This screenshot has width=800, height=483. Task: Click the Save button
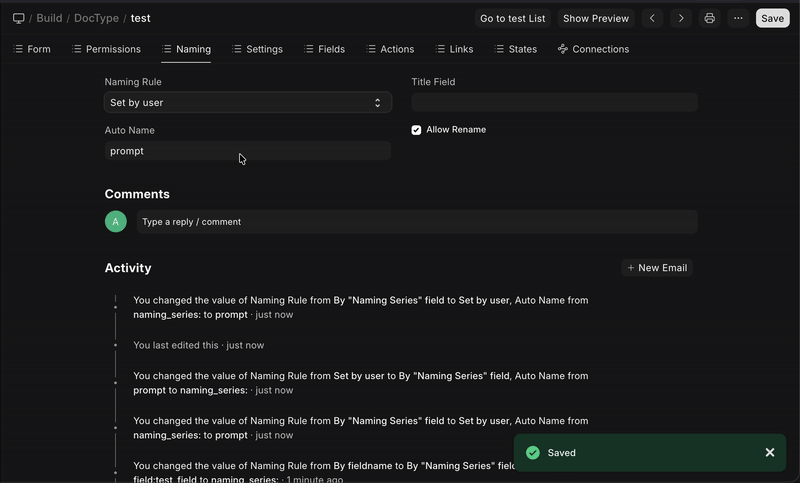pos(772,18)
